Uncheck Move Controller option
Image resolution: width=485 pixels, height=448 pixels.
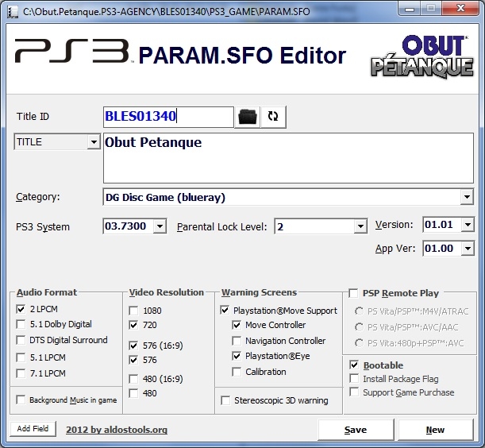(237, 325)
